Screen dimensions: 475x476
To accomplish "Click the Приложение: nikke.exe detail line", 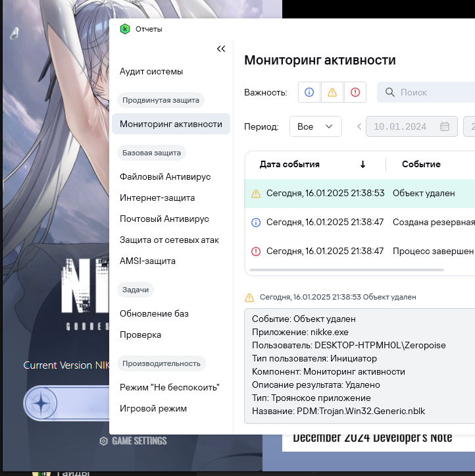I will [x=300, y=332].
